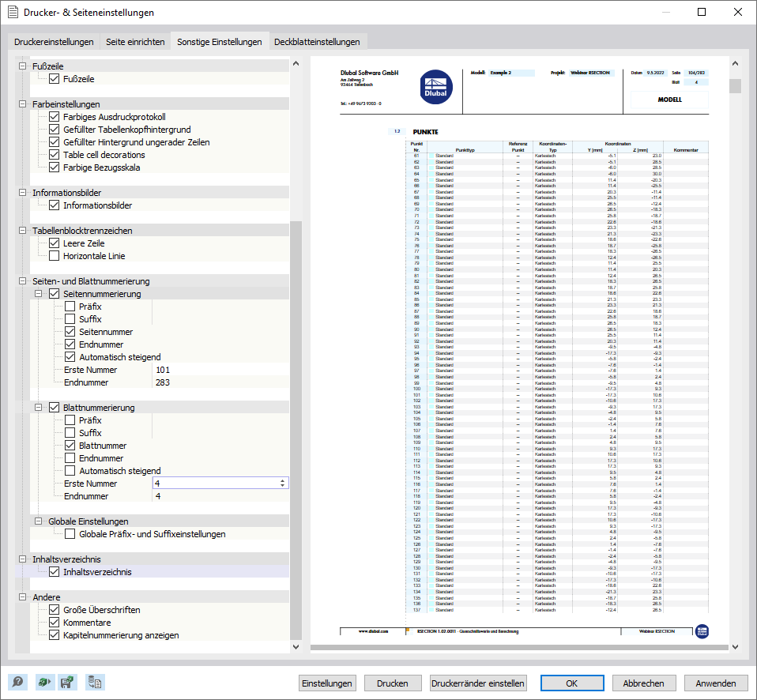The width and height of the screenshot is (757, 700).
Task: Click the Dlubal logo in preview footer
Action: (x=702, y=631)
